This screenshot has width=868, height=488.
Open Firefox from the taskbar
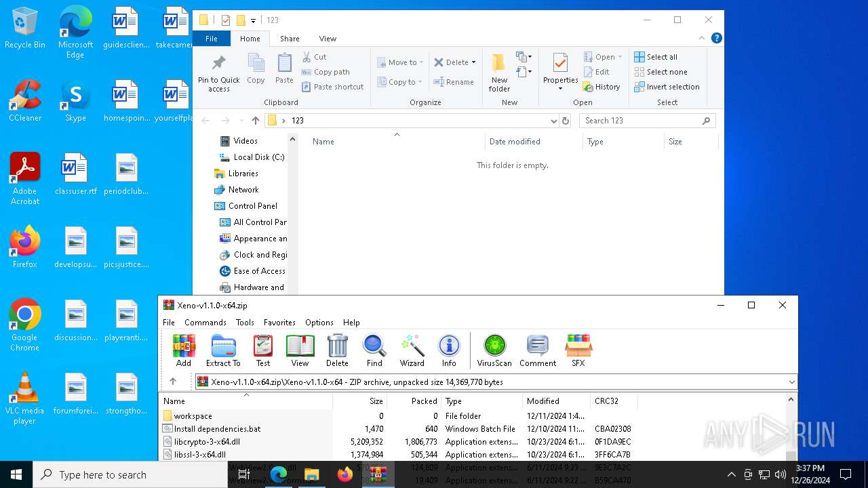[345, 474]
